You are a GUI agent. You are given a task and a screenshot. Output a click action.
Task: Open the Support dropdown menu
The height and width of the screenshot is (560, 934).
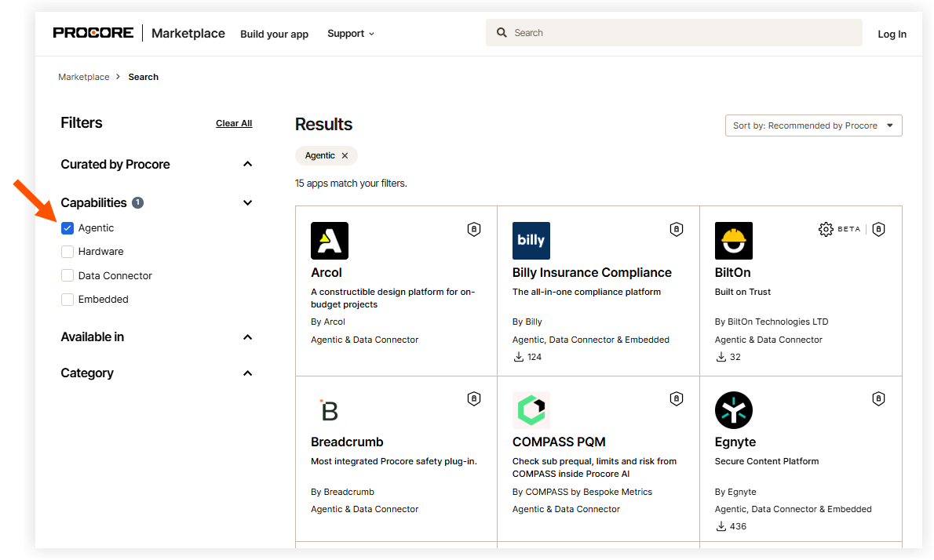tap(351, 34)
